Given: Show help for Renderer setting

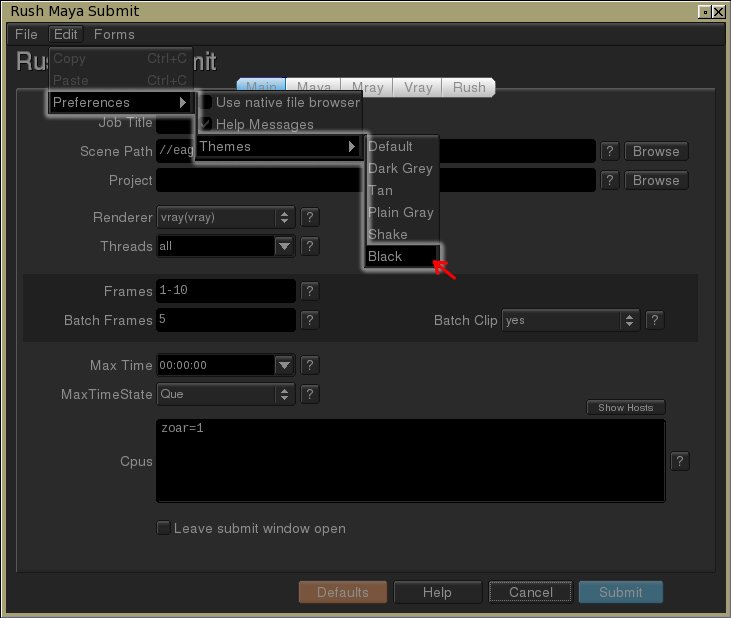Looking at the screenshot, I should pos(310,217).
